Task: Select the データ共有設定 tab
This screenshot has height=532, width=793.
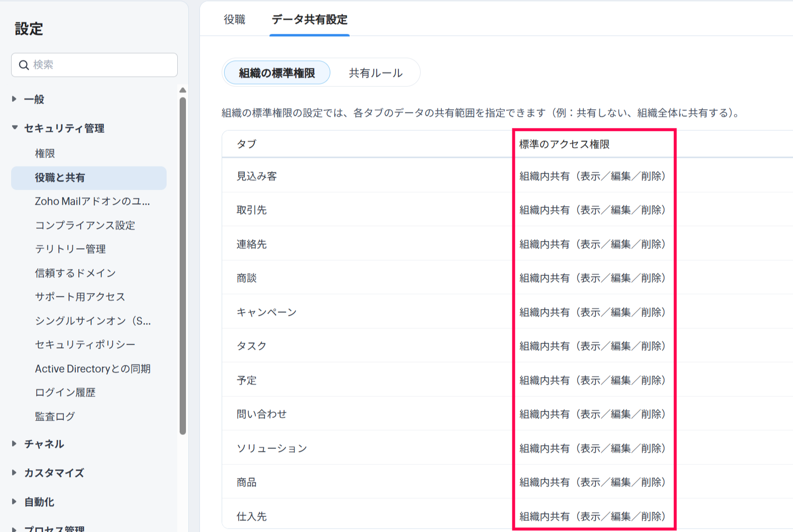Action: tap(310, 19)
